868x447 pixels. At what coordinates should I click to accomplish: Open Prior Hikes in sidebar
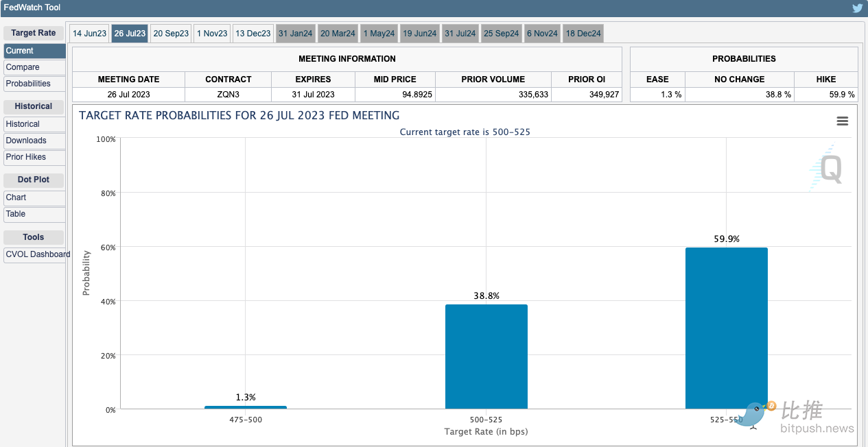(x=34, y=157)
